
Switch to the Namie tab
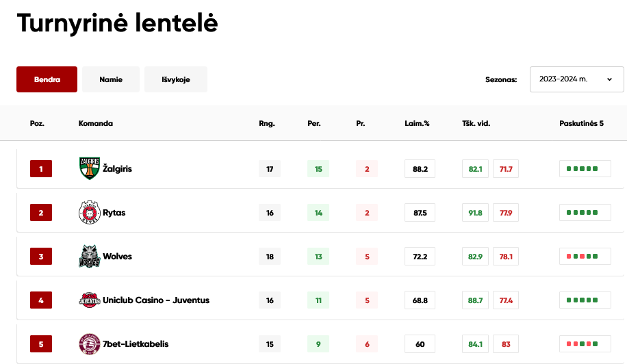(x=111, y=79)
